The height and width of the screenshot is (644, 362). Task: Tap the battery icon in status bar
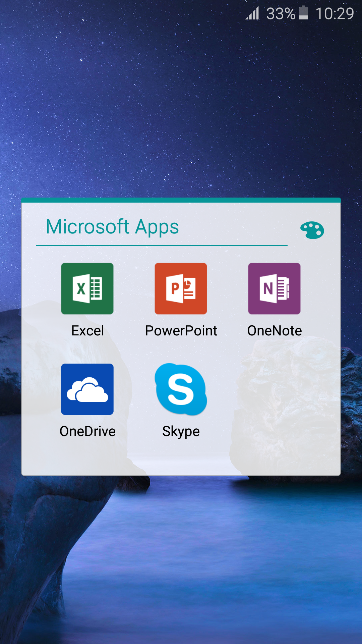(303, 13)
